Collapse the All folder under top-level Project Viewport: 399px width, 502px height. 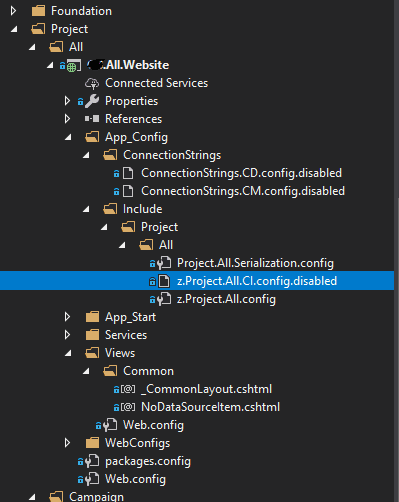tap(32, 47)
